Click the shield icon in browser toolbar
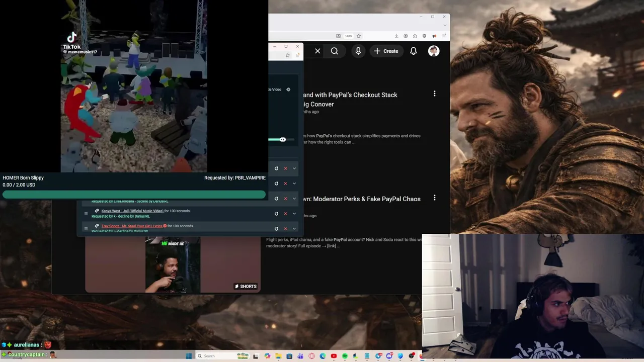Image resolution: width=644 pixels, height=362 pixels. pyautogui.click(x=424, y=36)
